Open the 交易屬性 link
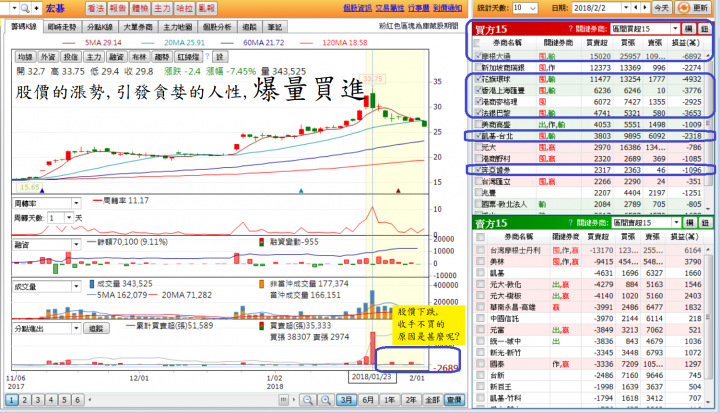The image size is (720, 413). [389, 8]
